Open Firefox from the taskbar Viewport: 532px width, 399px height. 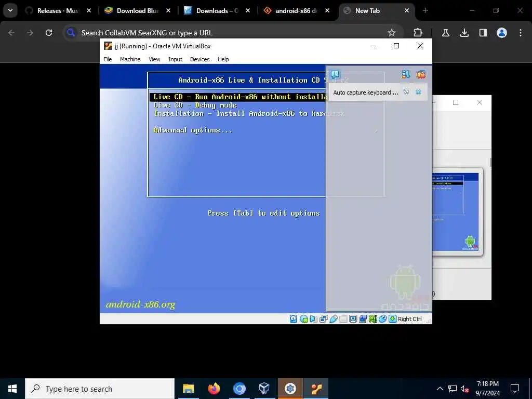click(214, 389)
